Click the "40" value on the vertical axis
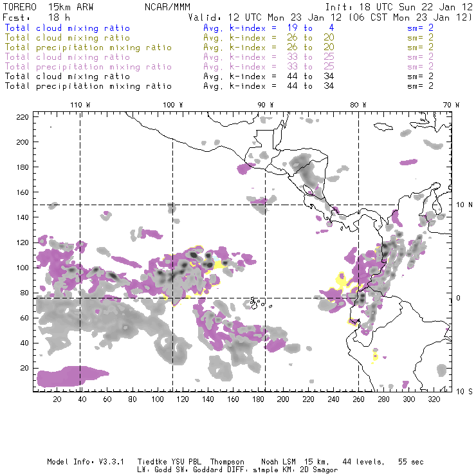This screenshot has width=476, height=476. (24, 343)
